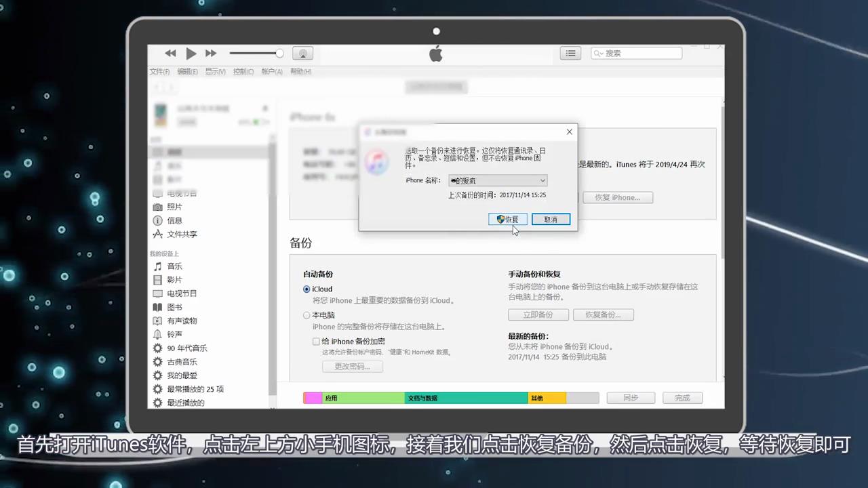Screen dimensions: 868x488
Task: Expand the iPhone 名称 dropdown in dialog
Action: tap(498, 180)
